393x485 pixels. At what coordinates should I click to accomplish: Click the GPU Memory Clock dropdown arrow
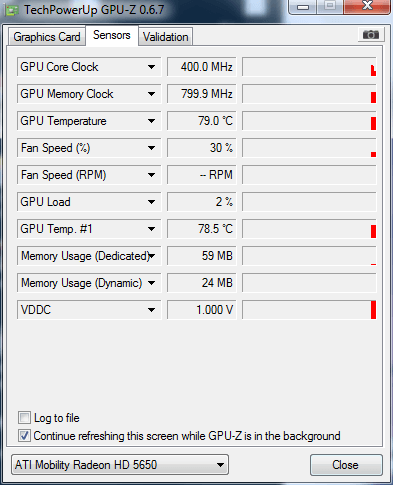tap(152, 94)
